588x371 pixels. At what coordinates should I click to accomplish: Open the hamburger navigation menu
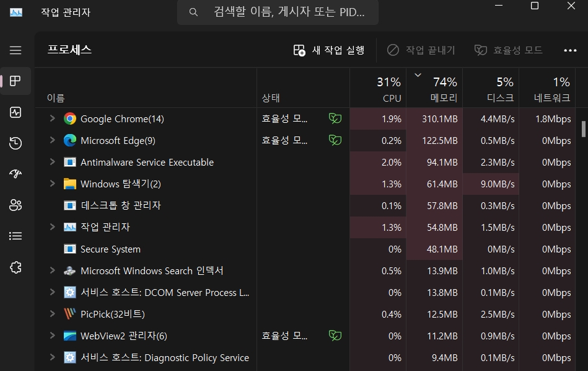pyautogui.click(x=15, y=50)
